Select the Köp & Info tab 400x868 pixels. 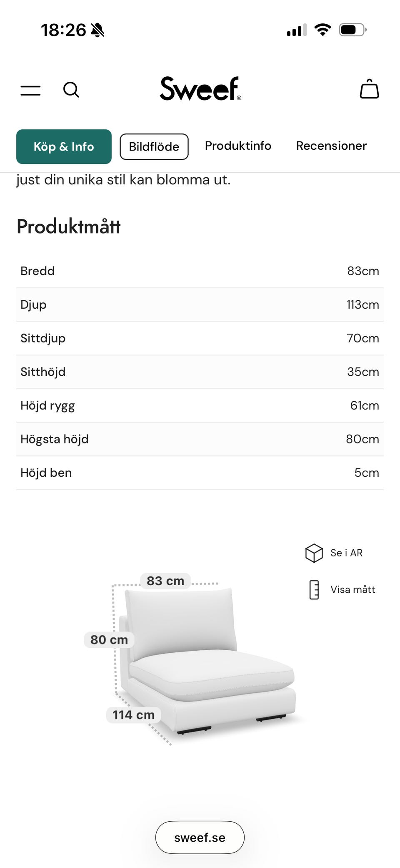[x=64, y=146]
